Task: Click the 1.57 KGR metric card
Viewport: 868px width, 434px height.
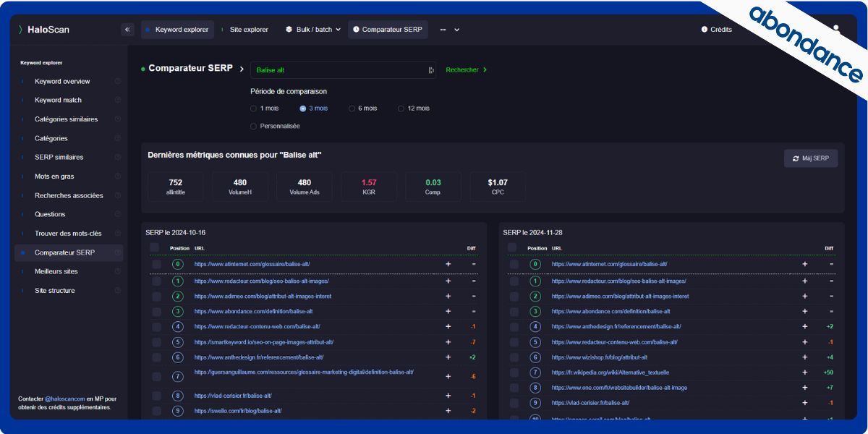Action: tap(369, 186)
